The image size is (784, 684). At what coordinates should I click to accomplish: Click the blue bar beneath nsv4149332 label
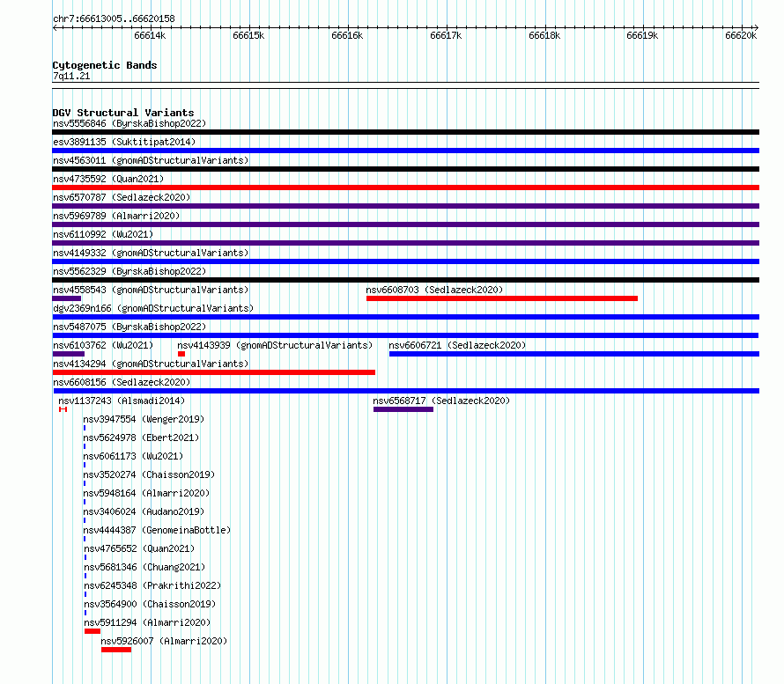405,261
